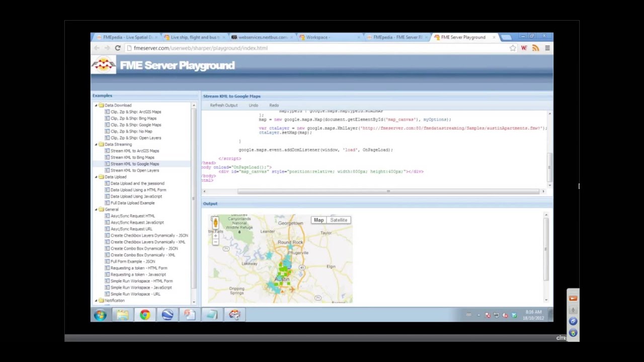This screenshot has height=362, width=644.
Task: Switch to the Workspace tab
Action: [330, 37]
